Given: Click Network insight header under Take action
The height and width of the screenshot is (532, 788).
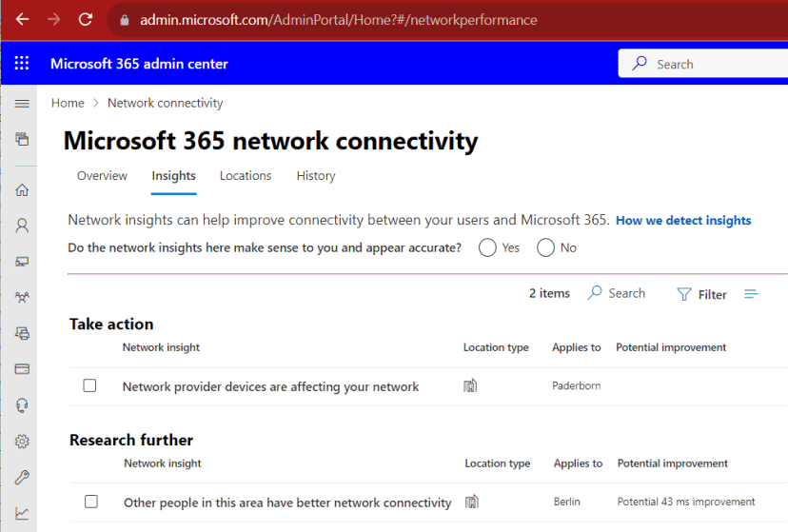Looking at the screenshot, I should pos(161,347).
